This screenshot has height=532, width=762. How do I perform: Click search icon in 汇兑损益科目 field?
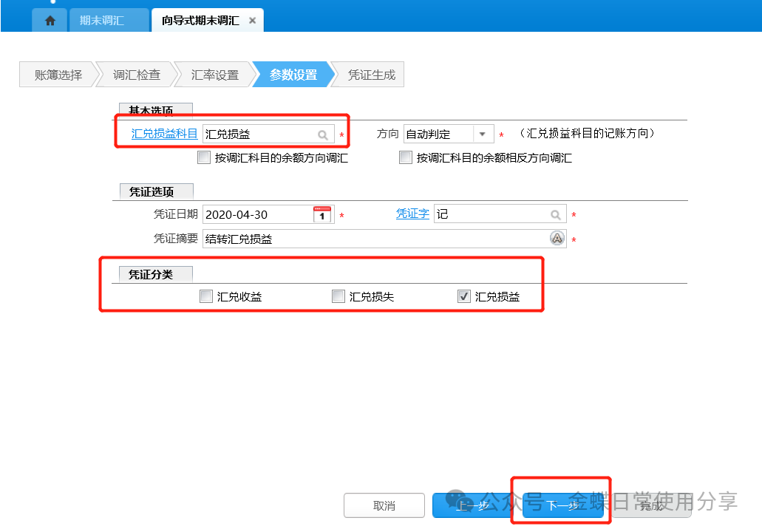322,135
